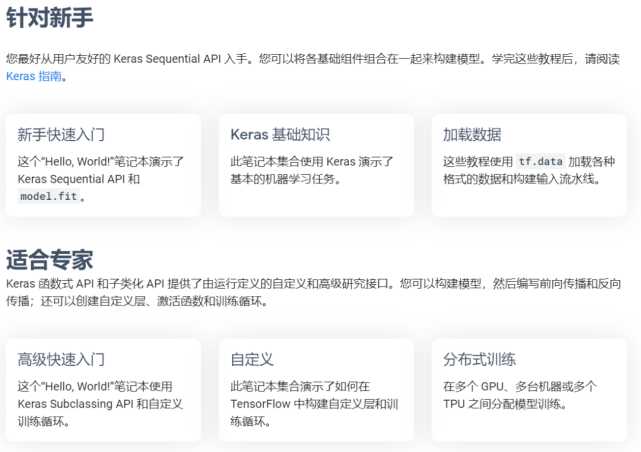Viewport: 641px width, 452px height.
Task: Open the 分布式训练 card title
Action: click(479, 359)
